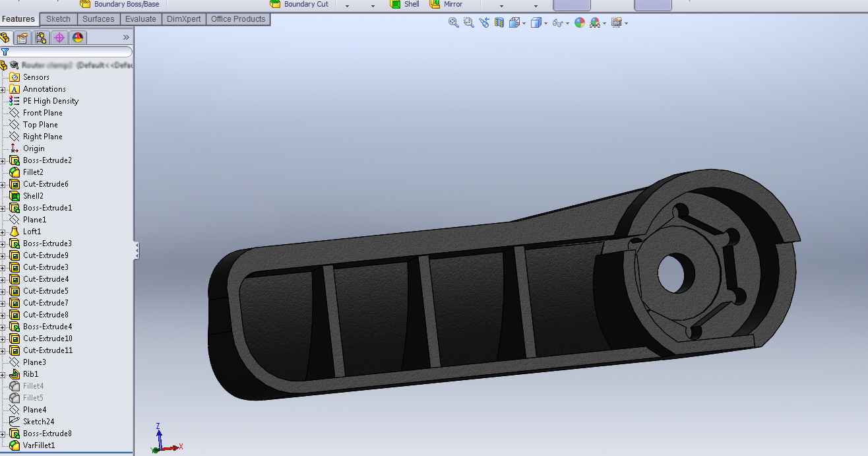
Task: Select the Zoom to Area tool
Action: (468, 22)
